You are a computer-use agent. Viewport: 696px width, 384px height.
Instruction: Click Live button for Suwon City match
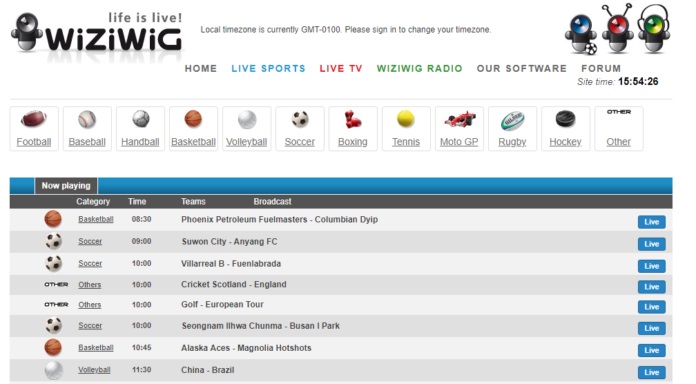click(x=652, y=244)
